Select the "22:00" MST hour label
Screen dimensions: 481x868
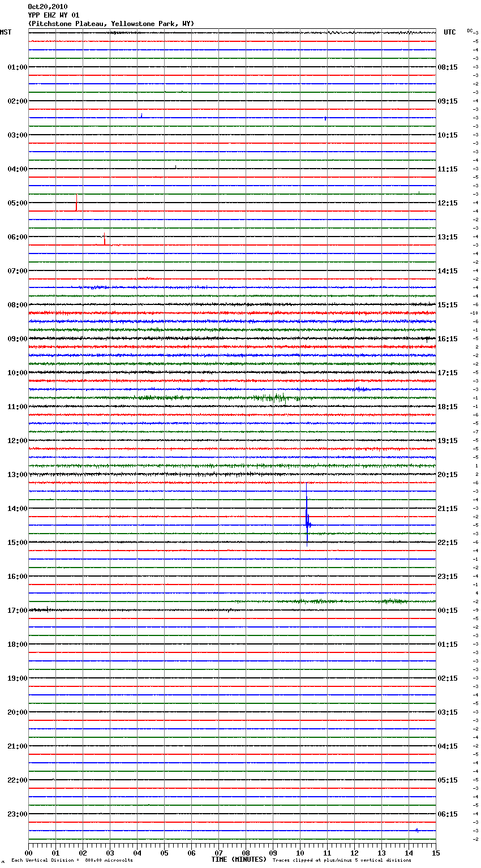[18, 780]
